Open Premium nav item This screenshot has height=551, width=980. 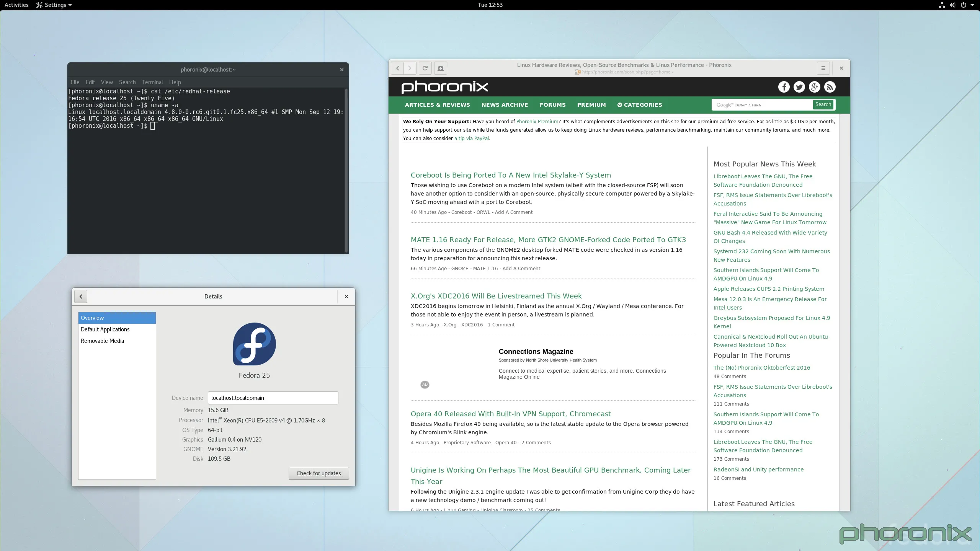pyautogui.click(x=592, y=105)
